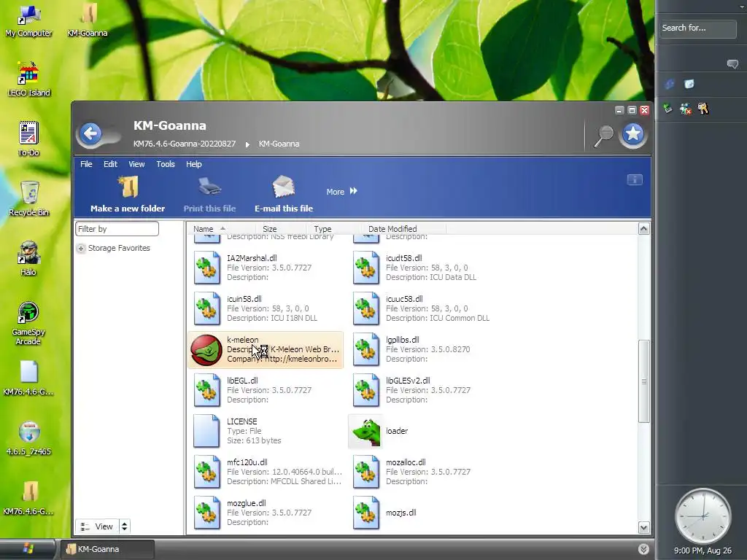Viewport: 747px width, 560px height.
Task: Open My Computer desktop icon
Action: click(x=28, y=21)
